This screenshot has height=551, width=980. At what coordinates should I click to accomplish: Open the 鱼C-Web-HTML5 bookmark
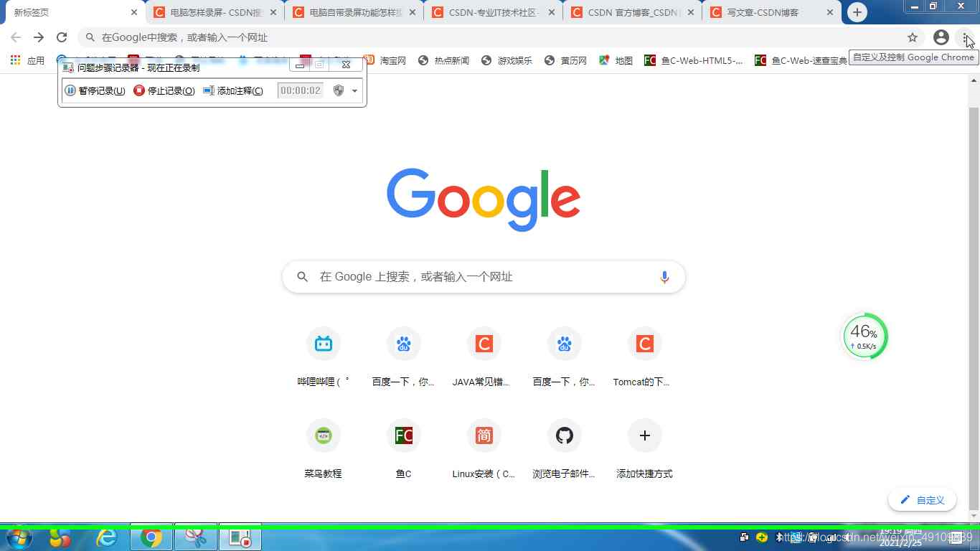pyautogui.click(x=694, y=60)
